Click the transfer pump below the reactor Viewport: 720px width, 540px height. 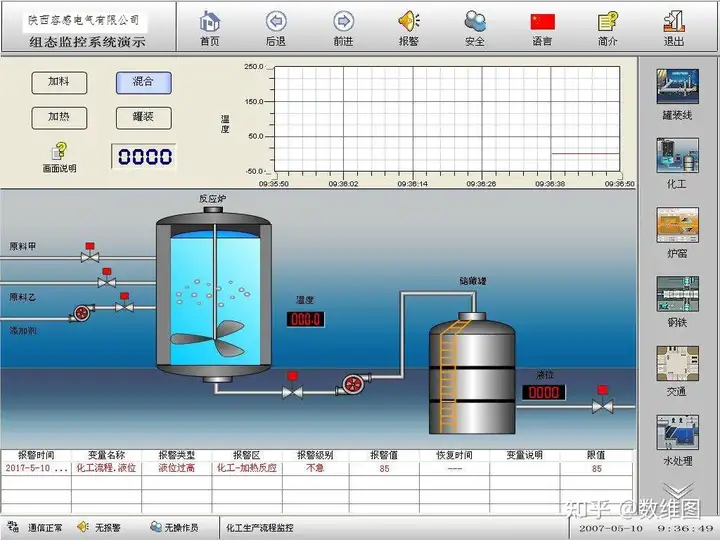click(353, 384)
